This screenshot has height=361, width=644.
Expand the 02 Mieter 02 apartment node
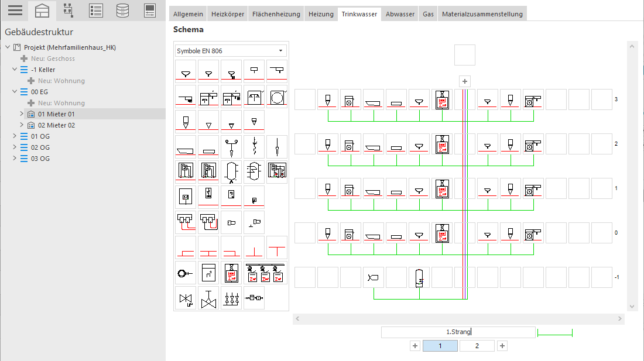[x=22, y=125]
